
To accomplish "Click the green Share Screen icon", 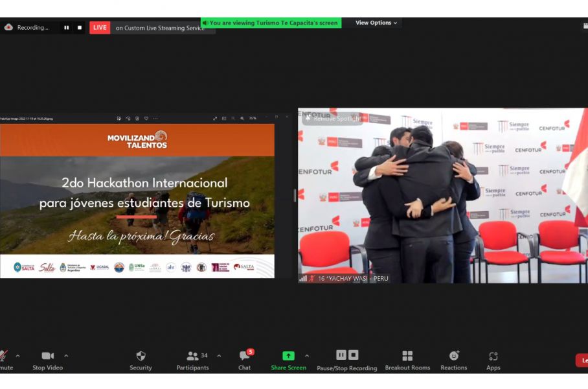I will coord(288,356).
